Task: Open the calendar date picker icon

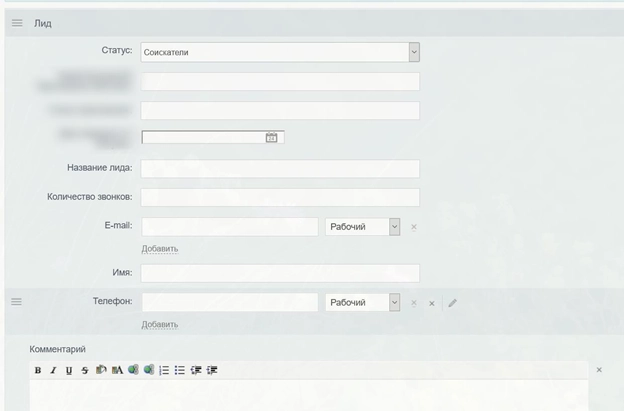Action: point(271,138)
